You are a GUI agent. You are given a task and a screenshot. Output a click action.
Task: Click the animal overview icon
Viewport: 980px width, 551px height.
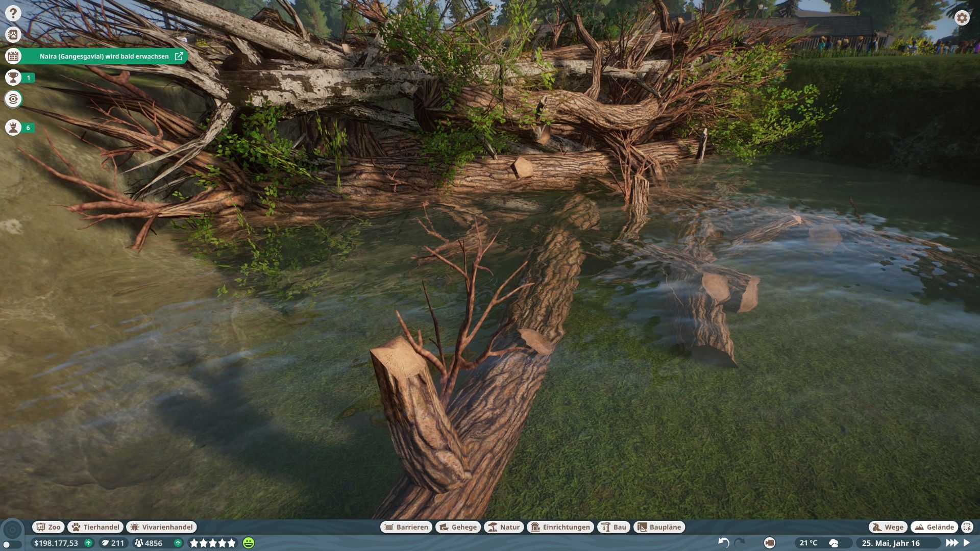click(x=13, y=35)
